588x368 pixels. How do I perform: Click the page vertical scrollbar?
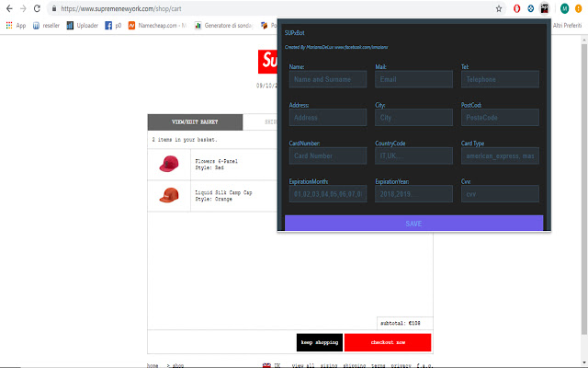(x=584, y=188)
